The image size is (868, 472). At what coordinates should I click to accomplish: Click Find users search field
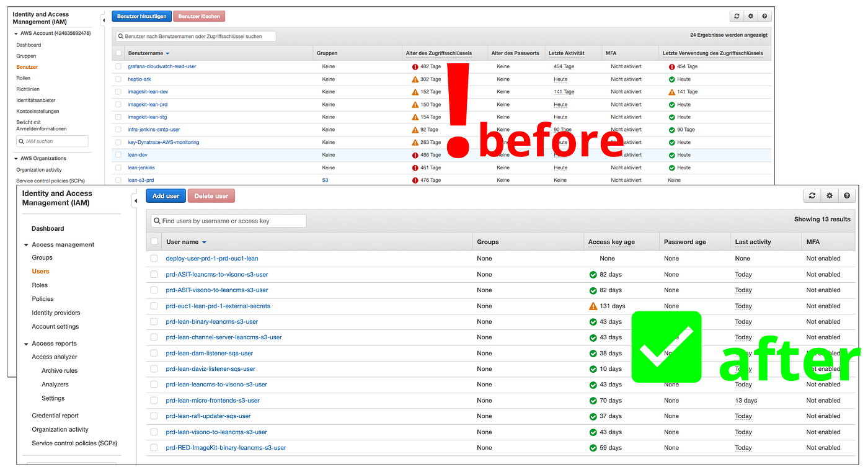(x=228, y=221)
